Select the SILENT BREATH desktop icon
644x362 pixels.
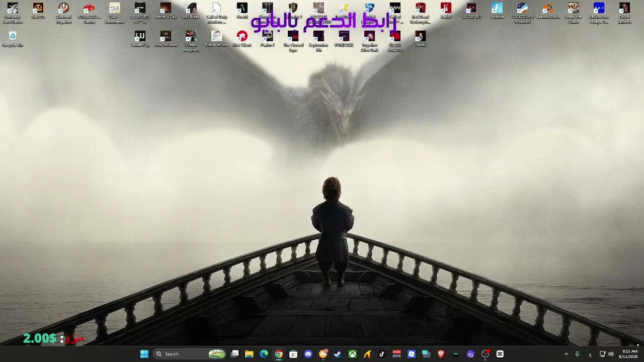point(395,42)
